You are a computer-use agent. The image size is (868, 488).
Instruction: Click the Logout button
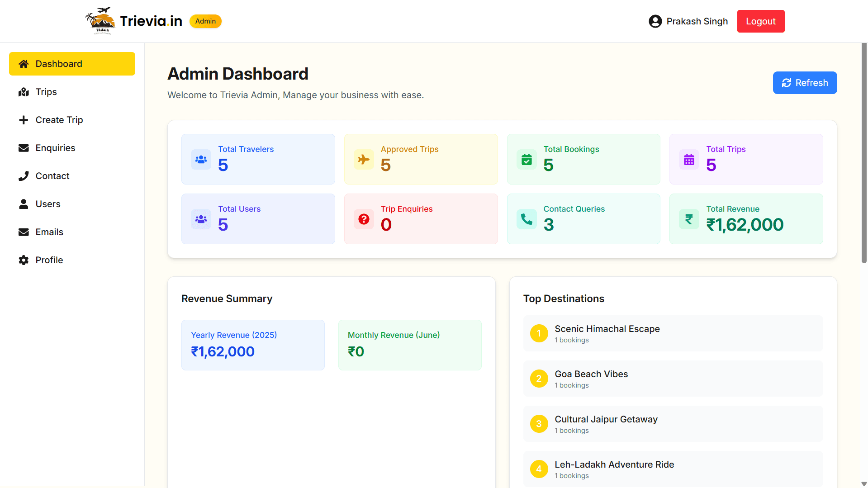[760, 21]
